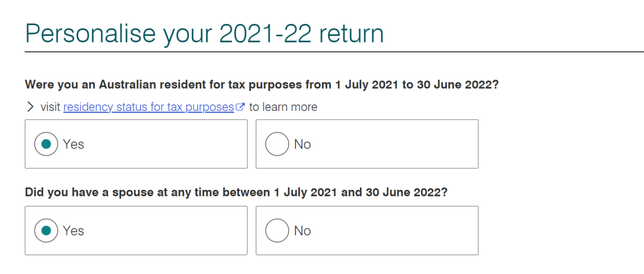Click the Did you have a spouse question text
644x274 pixels.
coord(236,192)
